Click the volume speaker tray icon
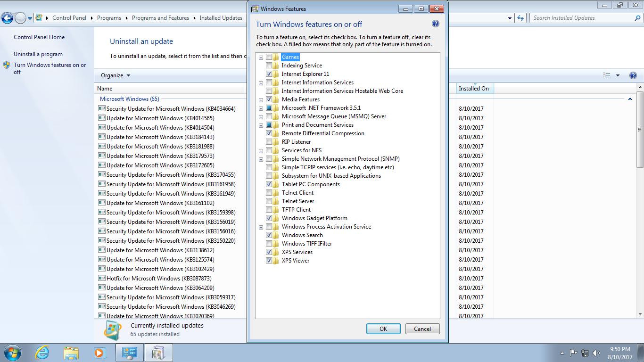 click(596, 353)
